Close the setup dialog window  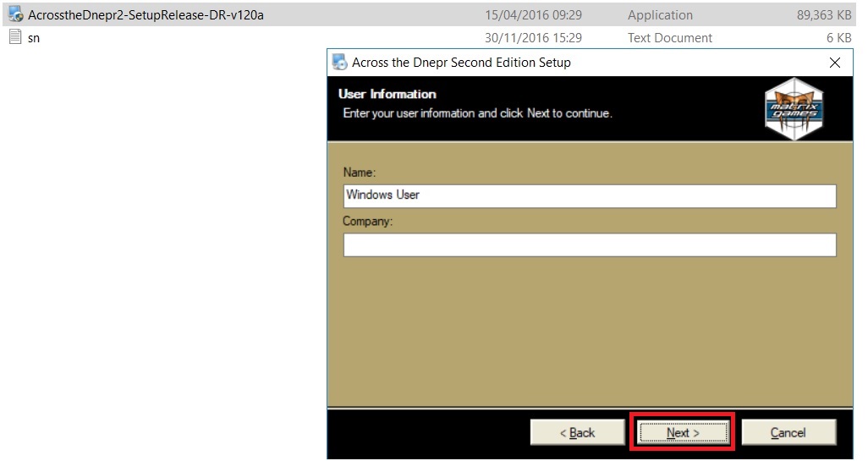(x=835, y=63)
